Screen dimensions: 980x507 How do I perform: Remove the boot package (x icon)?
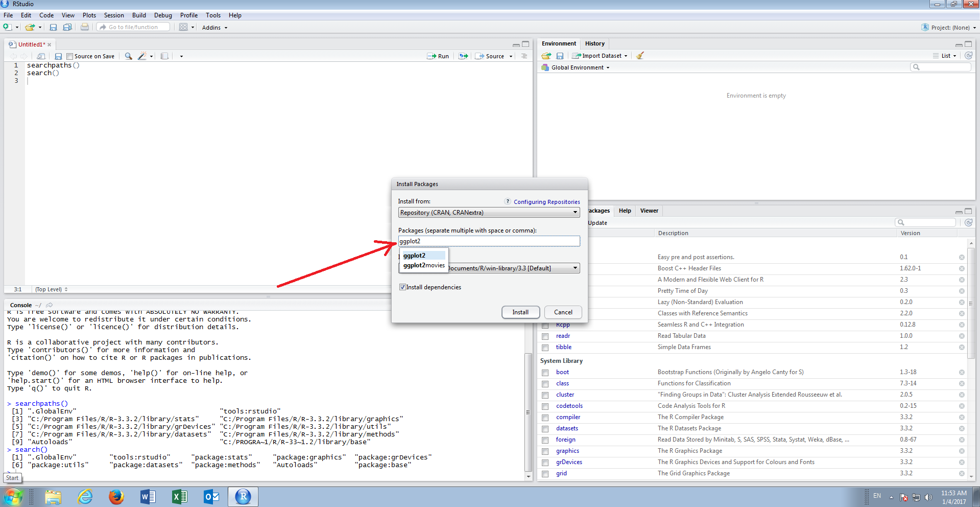tap(962, 373)
